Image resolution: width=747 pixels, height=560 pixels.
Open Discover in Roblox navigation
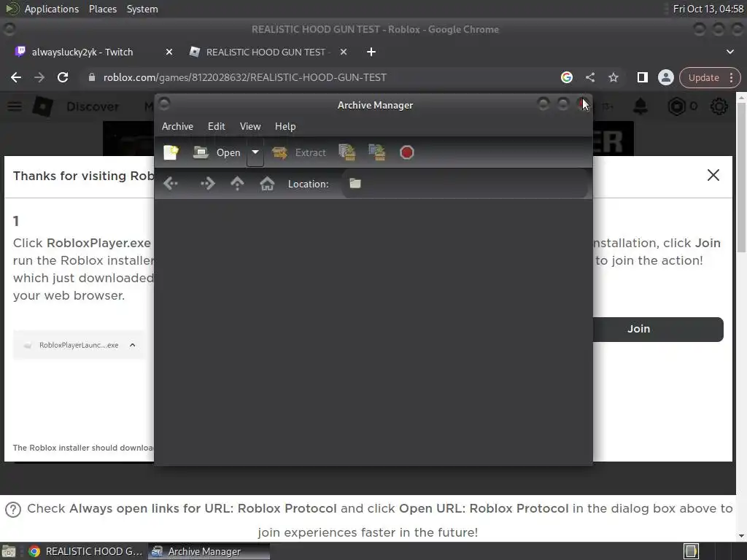click(x=93, y=106)
